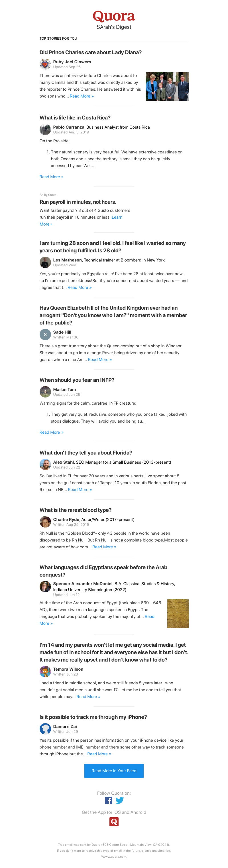Click the Gusto ad headline about payroll
Image resolution: width=228 pixels, height=868 pixels.
(x=78, y=202)
